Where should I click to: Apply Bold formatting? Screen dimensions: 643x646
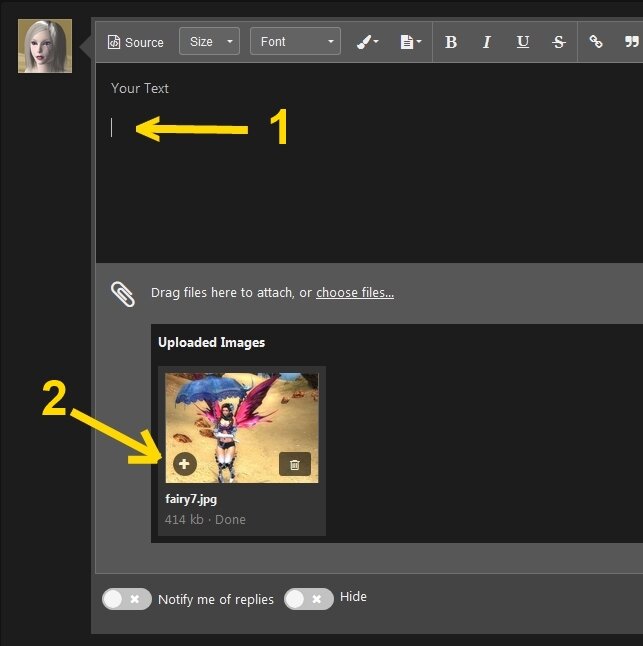tap(451, 42)
